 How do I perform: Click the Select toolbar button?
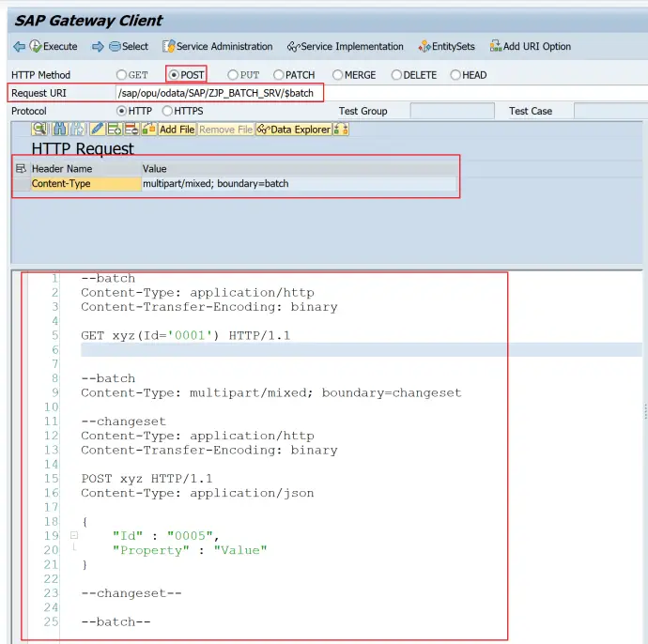[129, 47]
